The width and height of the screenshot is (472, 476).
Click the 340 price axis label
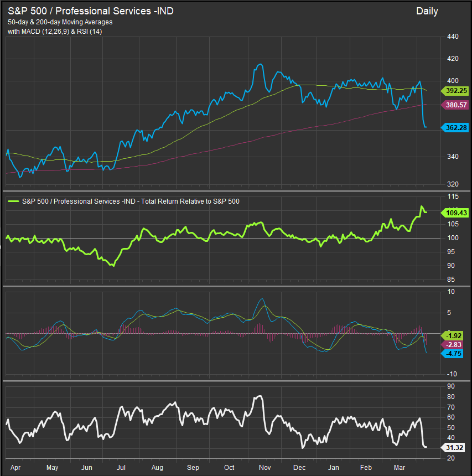point(453,157)
